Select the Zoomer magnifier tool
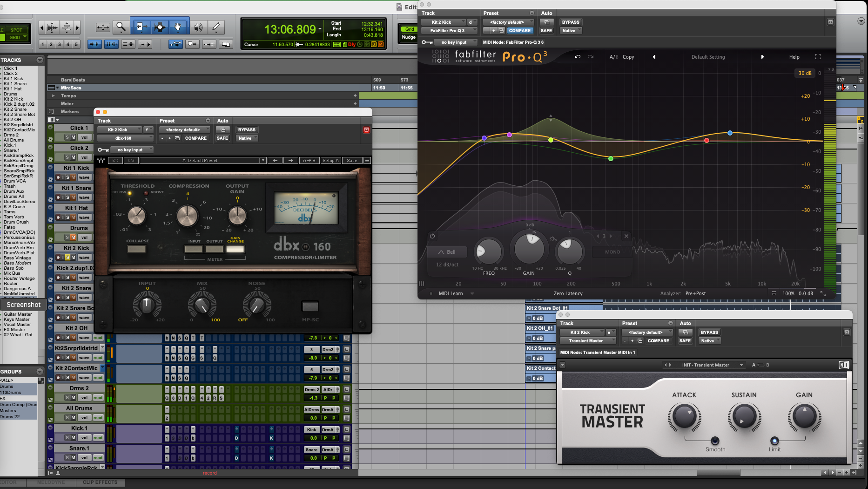The image size is (868, 489). tap(121, 27)
